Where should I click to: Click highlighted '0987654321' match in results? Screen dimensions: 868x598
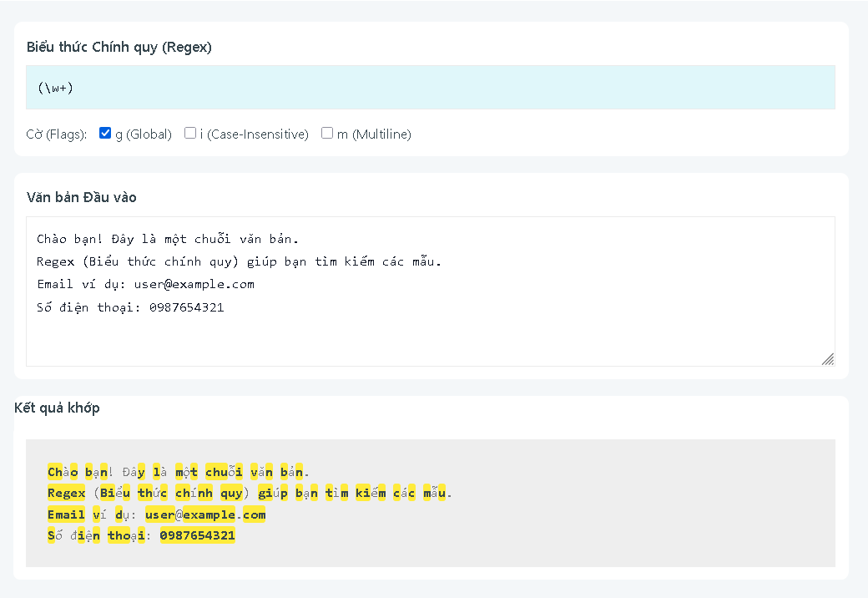pos(197,535)
